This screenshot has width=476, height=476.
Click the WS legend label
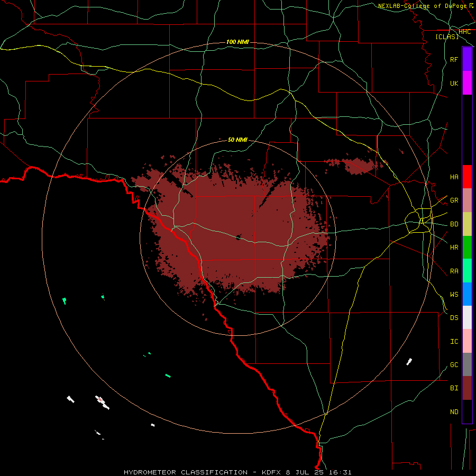pyautogui.click(x=454, y=295)
